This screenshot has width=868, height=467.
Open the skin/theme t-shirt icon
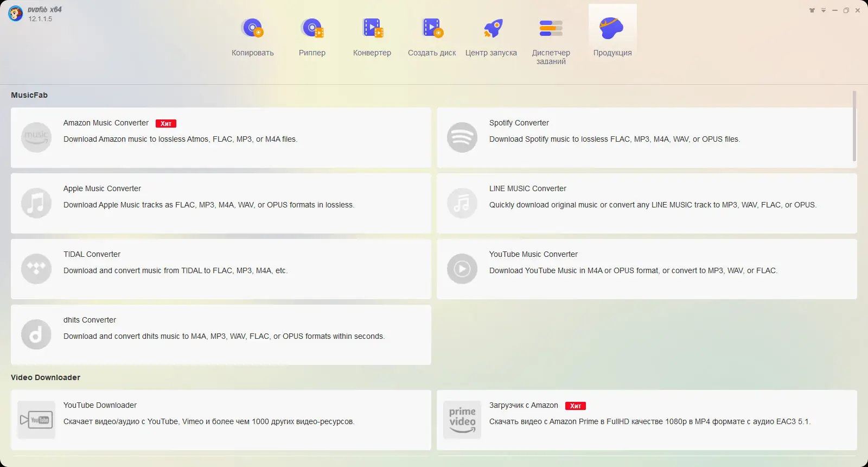(x=812, y=10)
